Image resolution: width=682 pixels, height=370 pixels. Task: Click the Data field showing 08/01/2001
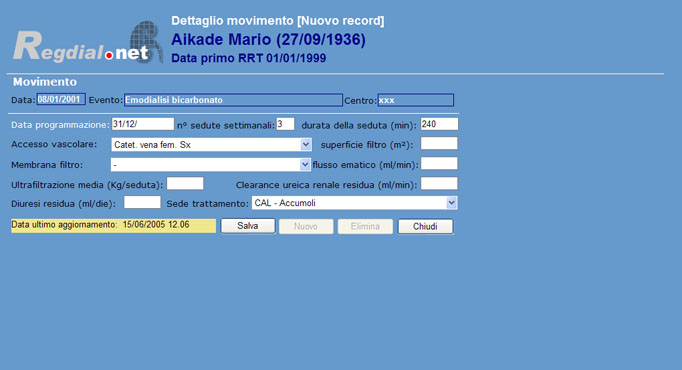[x=61, y=100]
